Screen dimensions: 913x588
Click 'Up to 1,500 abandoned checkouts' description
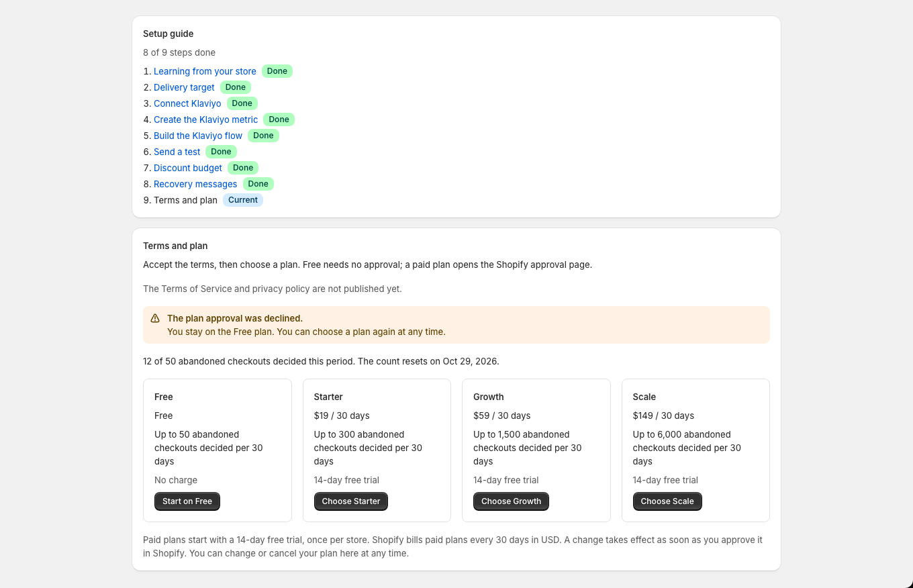(x=528, y=448)
